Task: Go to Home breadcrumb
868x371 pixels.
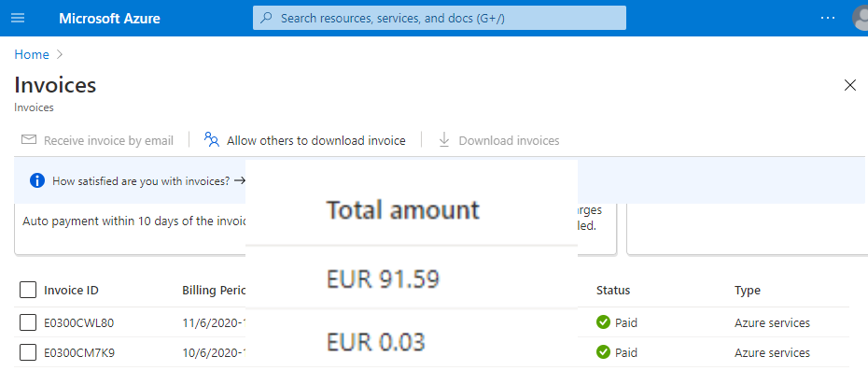Action: pyautogui.click(x=32, y=54)
